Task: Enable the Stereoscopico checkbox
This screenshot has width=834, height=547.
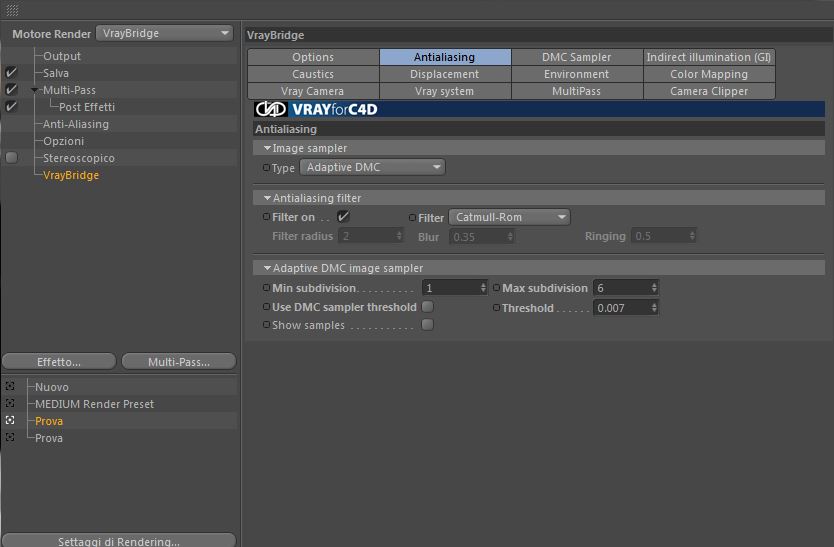Action: pyautogui.click(x=11, y=158)
